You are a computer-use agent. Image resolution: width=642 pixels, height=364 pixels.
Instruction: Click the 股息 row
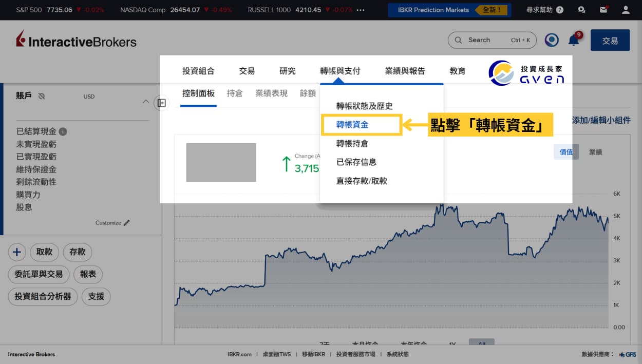(x=24, y=207)
